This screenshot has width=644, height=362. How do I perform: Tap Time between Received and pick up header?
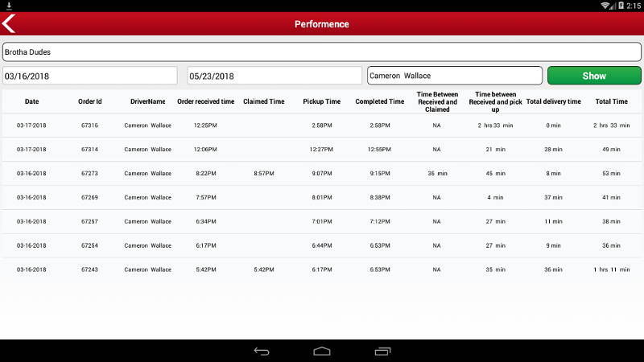click(495, 102)
